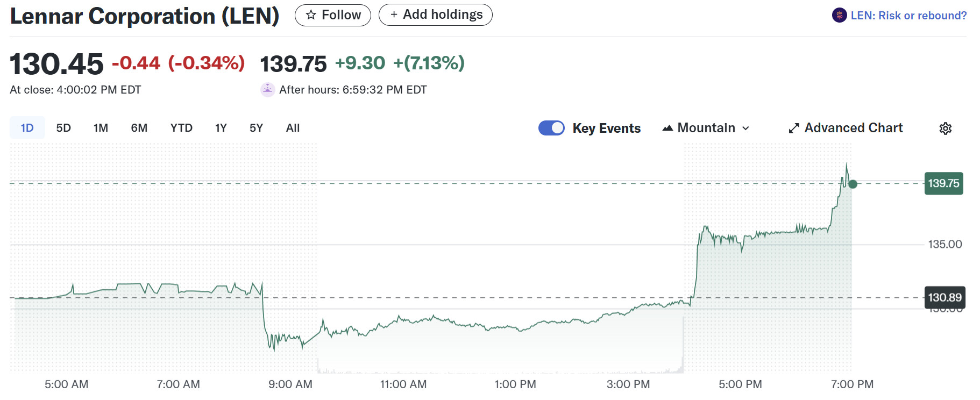The image size is (980, 400).
Task: Toggle the Key Events switch
Action: click(x=551, y=128)
